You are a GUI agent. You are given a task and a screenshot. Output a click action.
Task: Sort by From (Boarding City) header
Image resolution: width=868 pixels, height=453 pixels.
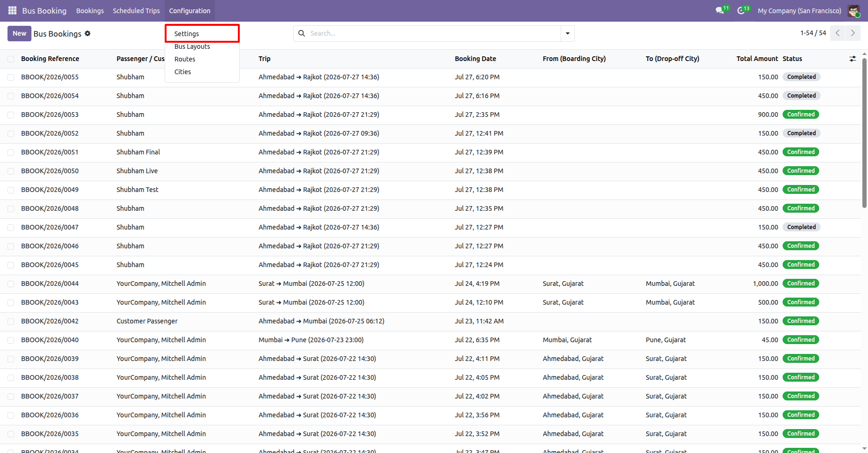point(574,59)
